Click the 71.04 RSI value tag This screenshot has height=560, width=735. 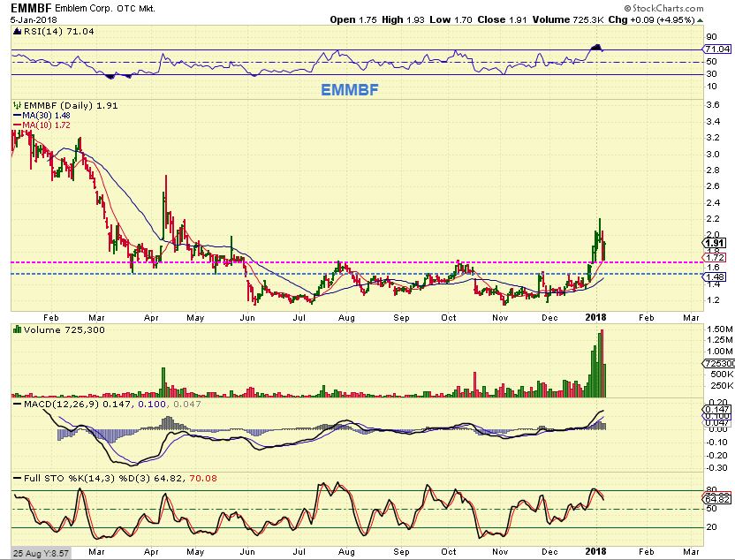tap(717, 49)
